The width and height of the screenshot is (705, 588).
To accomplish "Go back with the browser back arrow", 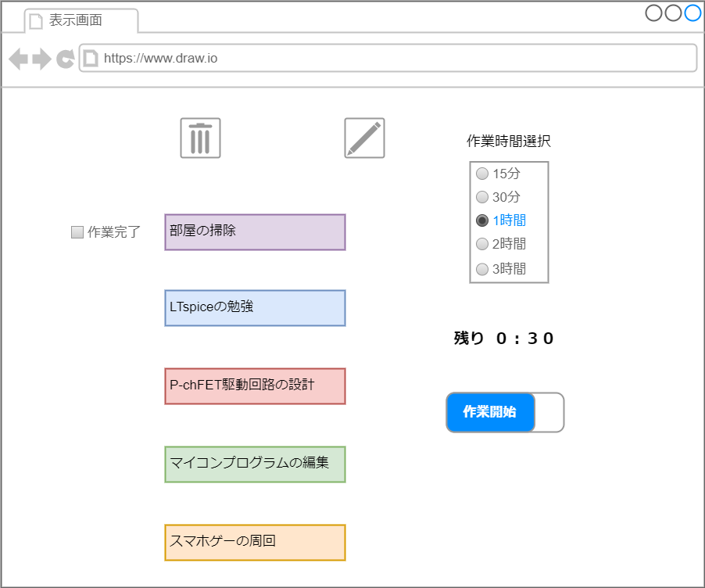I will (19, 59).
